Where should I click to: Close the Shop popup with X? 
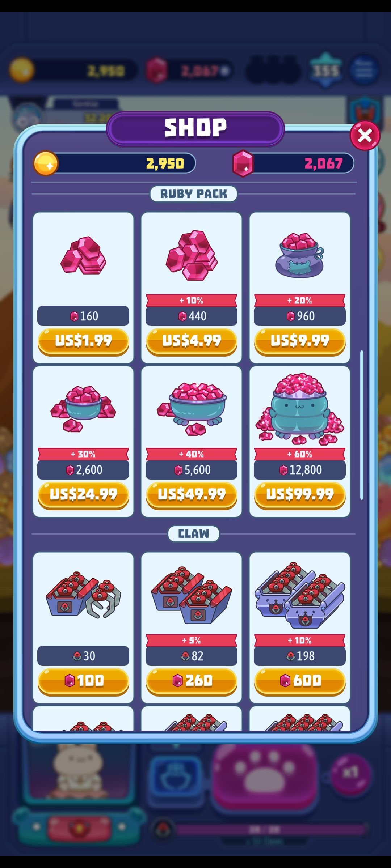pos(365,136)
